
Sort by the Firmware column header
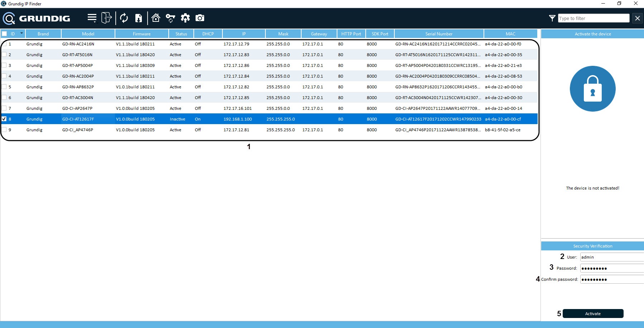coord(141,34)
